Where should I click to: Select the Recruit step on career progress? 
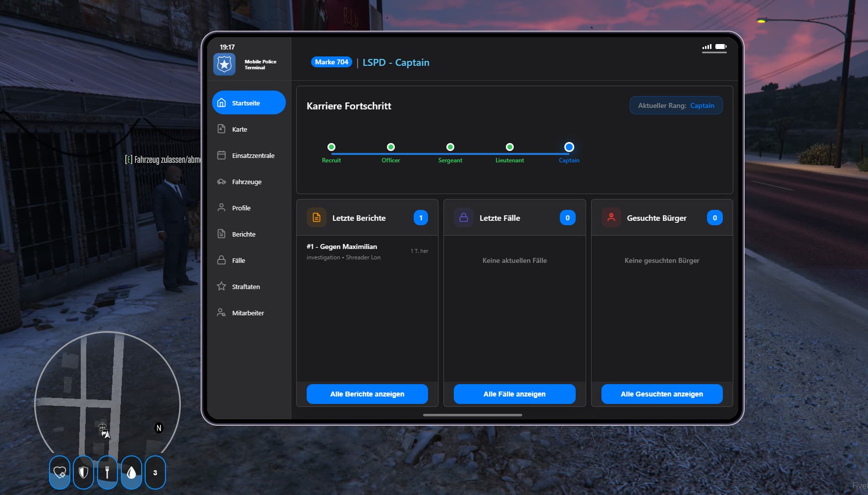coord(331,147)
